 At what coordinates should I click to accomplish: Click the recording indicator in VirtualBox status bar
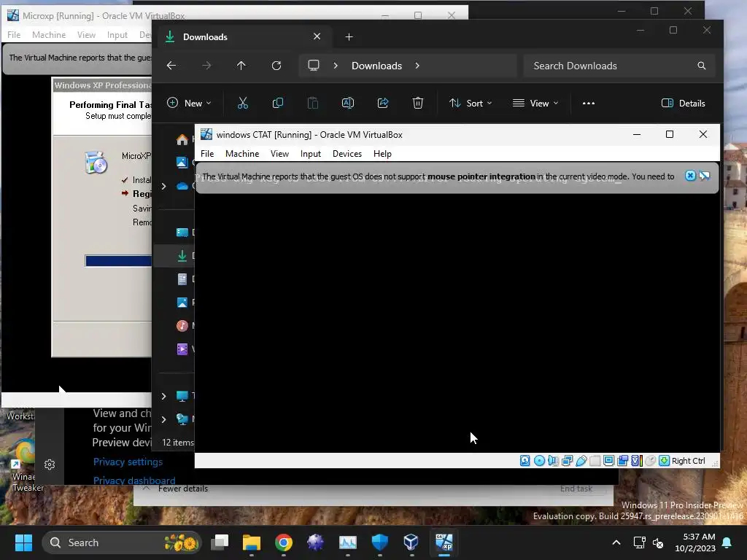(623, 461)
